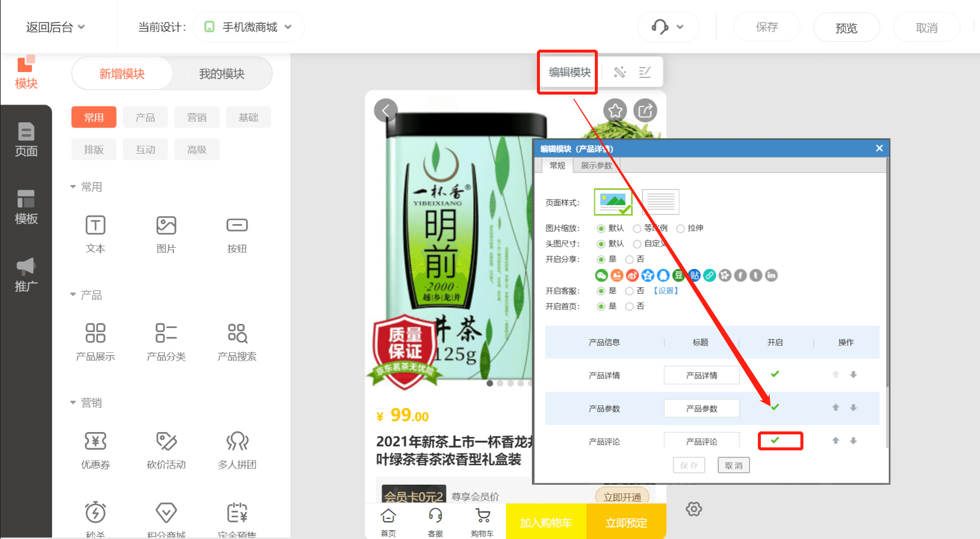Viewport: 980px width, 539px height.
Task: Click 取消 button in the dialog
Action: [734, 466]
